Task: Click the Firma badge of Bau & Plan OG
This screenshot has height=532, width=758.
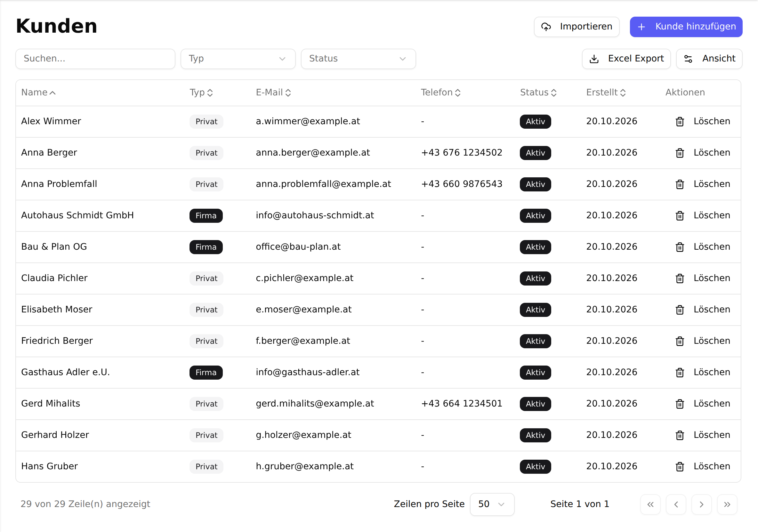Action: (206, 247)
